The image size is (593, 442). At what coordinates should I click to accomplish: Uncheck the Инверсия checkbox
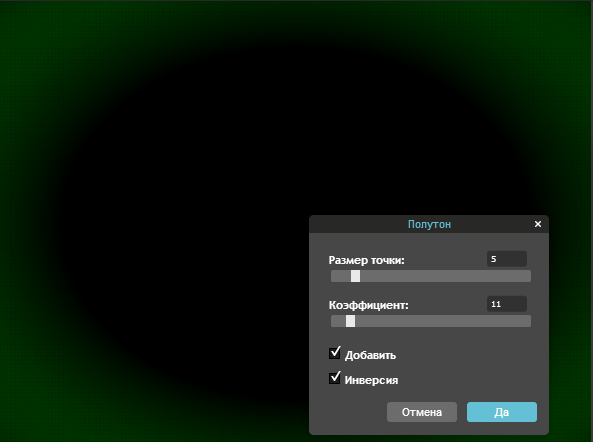click(x=335, y=378)
